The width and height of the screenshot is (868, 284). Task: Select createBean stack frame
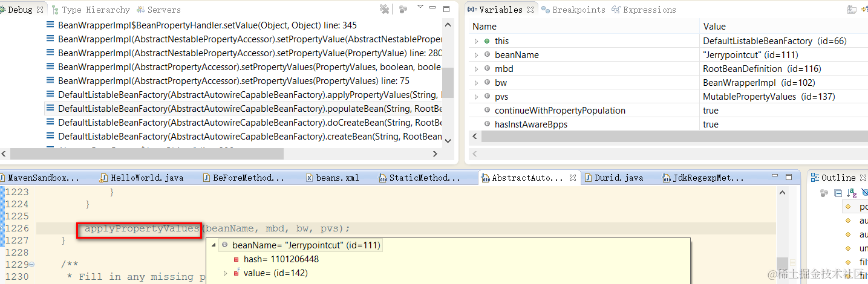point(250,137)
